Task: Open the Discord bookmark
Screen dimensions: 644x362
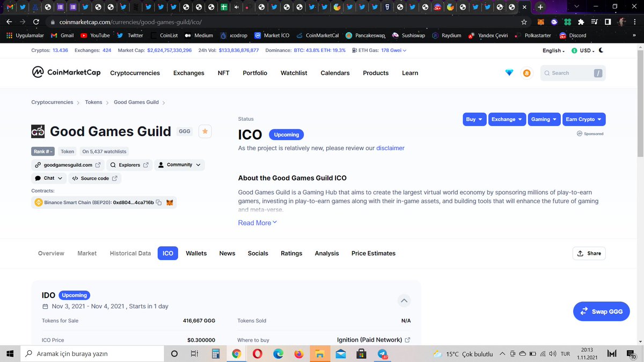Action: point(573,35)
